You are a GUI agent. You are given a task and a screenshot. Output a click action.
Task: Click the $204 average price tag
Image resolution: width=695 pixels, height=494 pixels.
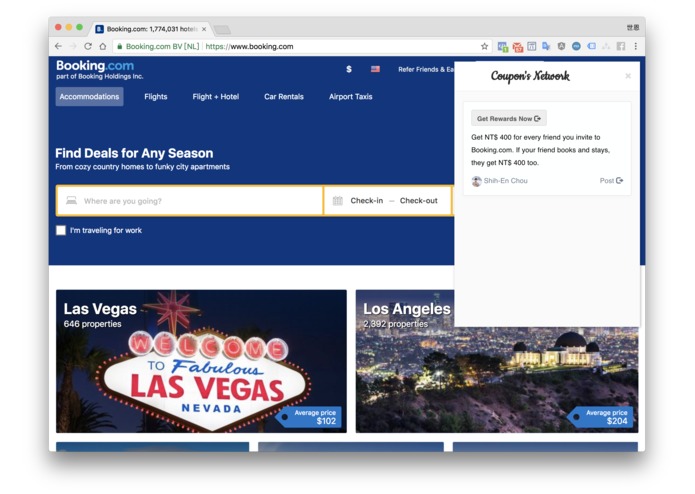tap(601, 417)
